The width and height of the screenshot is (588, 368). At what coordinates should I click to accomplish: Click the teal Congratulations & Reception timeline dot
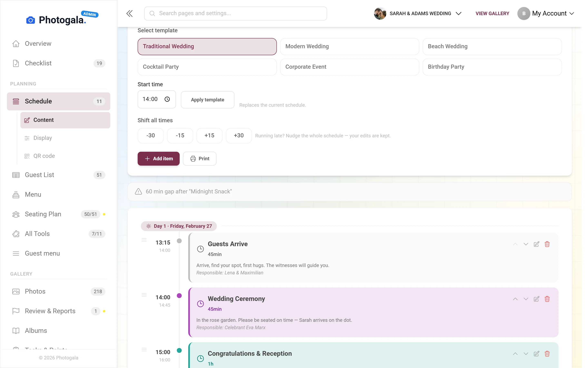point(179,350)
